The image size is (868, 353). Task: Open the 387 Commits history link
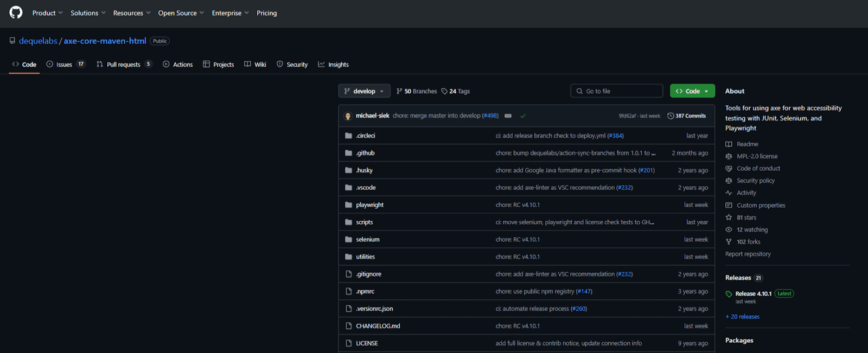click(x=687, y=116)
